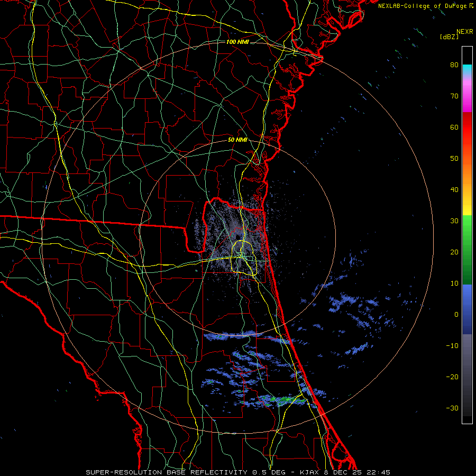Click the yellow Jacksonville beltway loop

pos(244,258)
